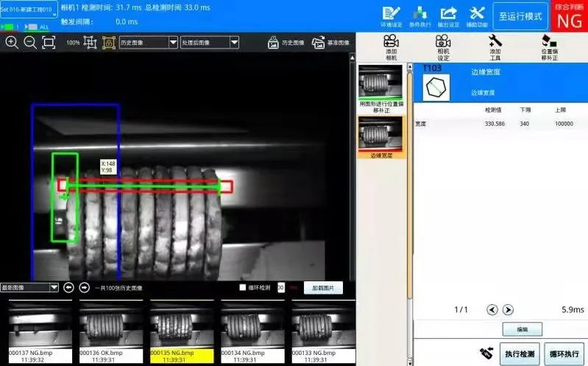Image resolution: width=588 pixels, height=366 pixels.
Task: Click the measured value 330.586
Action: pos(495,124)
